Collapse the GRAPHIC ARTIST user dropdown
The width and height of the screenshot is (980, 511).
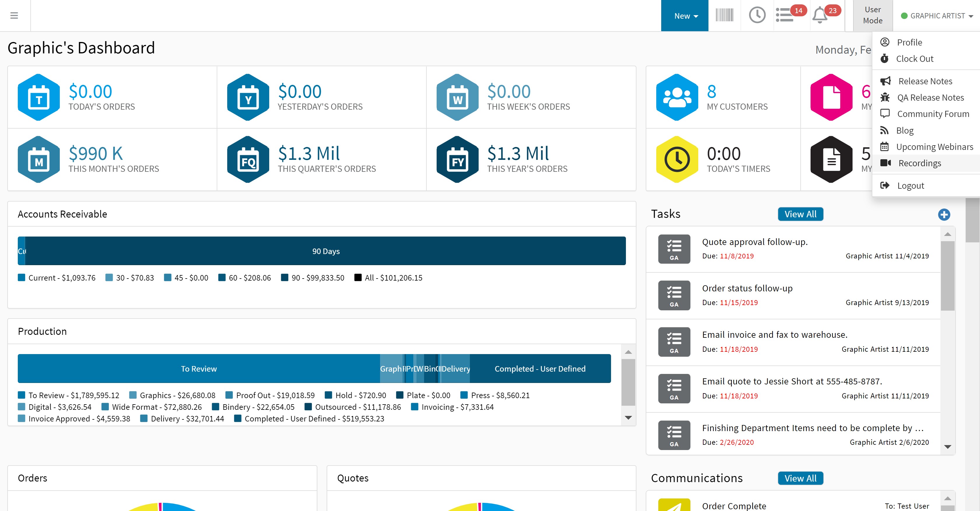pos(937,15)
